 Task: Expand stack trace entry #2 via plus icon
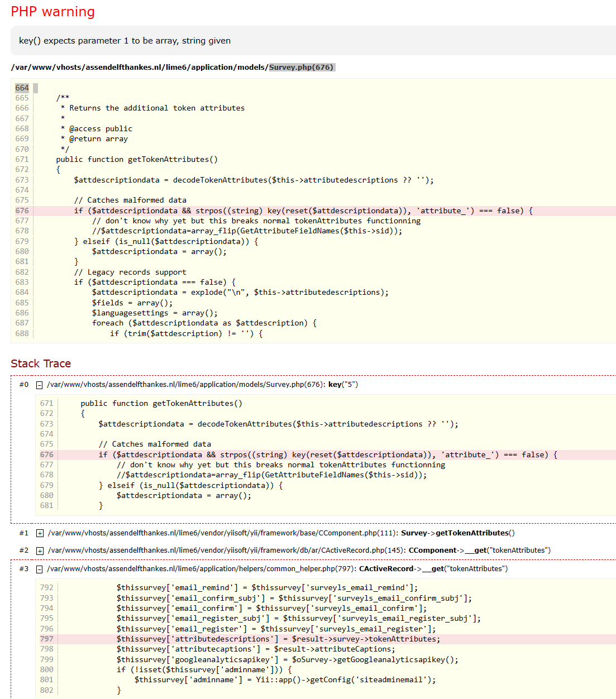click(40, 550)
